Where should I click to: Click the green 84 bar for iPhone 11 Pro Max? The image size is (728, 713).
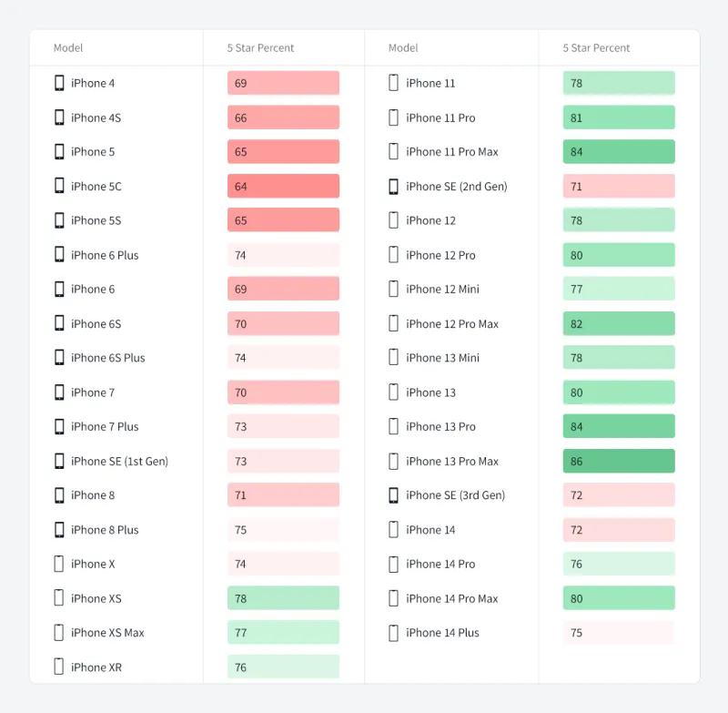[619, 151]
